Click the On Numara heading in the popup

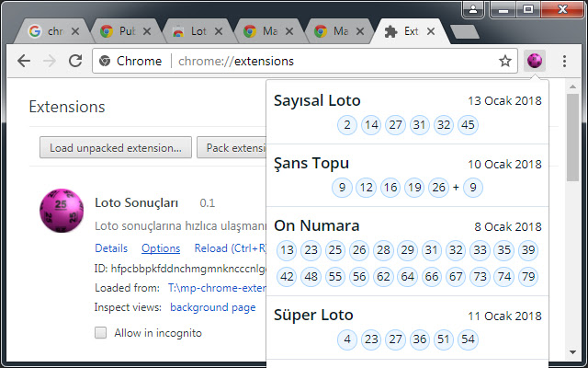pyautogui.click(x=316, y=225)
